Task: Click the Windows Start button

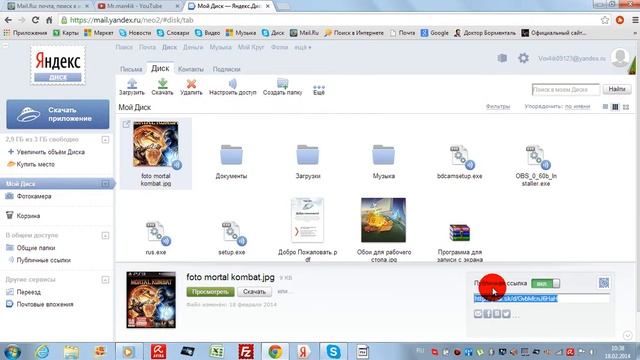Action: click(x=13, y=351)
